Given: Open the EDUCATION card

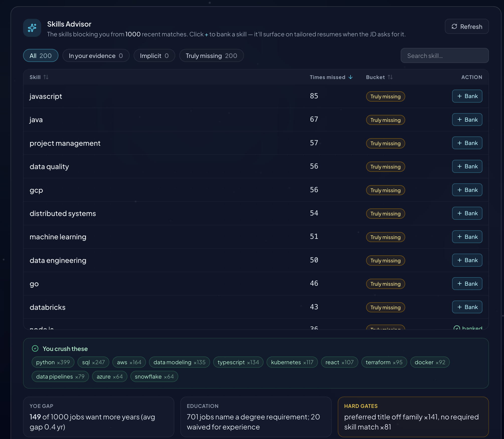Looking at the screenshot, I should 256,417.
